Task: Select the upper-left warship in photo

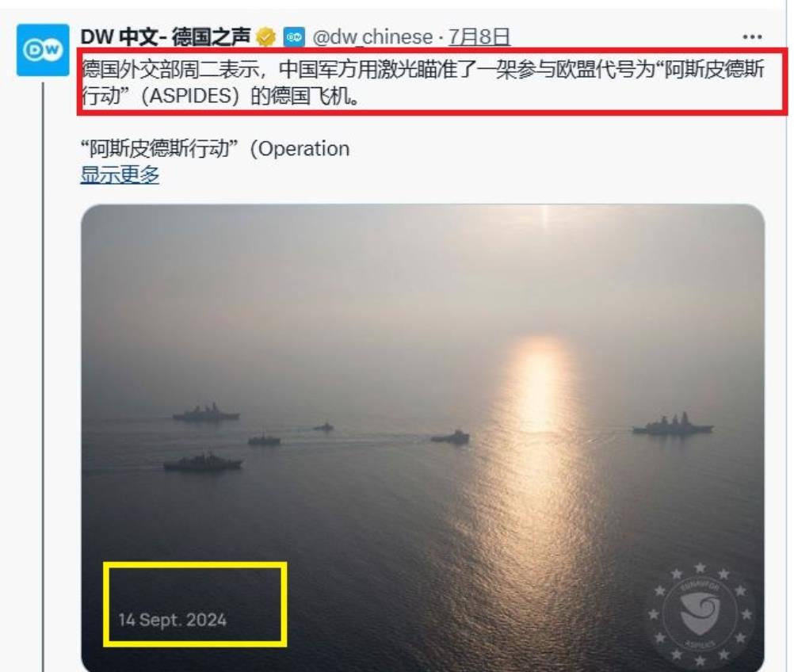Action: (x=205, y=413)
